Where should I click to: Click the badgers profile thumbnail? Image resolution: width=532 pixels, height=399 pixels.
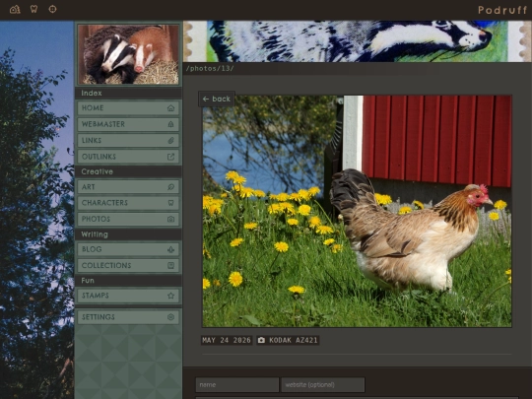[x=128, y=54]
